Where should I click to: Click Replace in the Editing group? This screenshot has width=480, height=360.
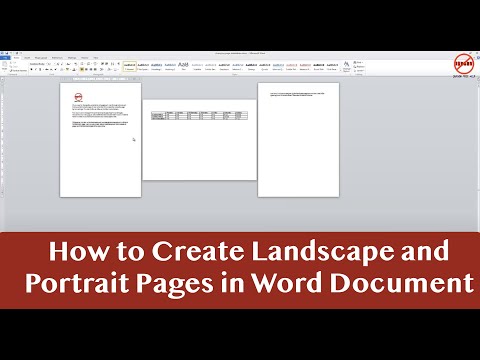click(360, 67)
